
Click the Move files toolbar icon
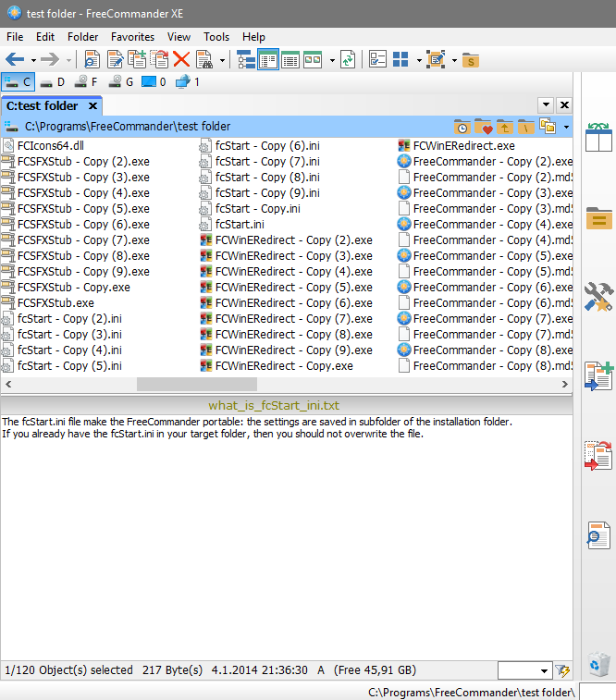159,59
